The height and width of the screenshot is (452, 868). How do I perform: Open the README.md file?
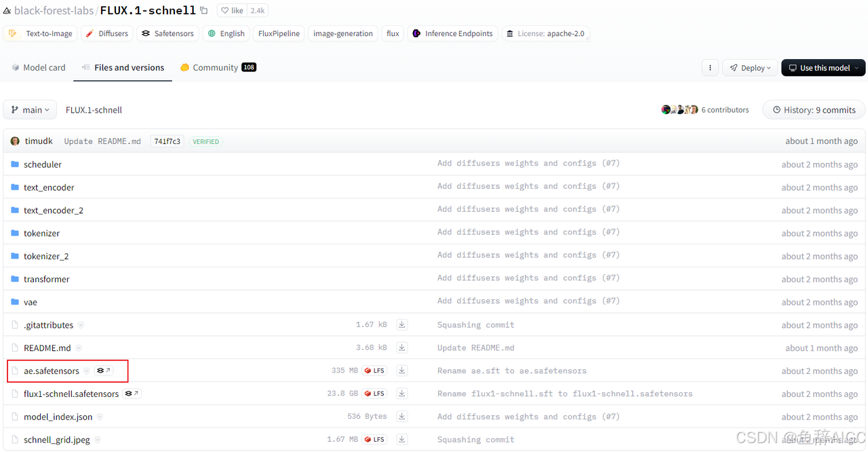click(x=47, y=348)
